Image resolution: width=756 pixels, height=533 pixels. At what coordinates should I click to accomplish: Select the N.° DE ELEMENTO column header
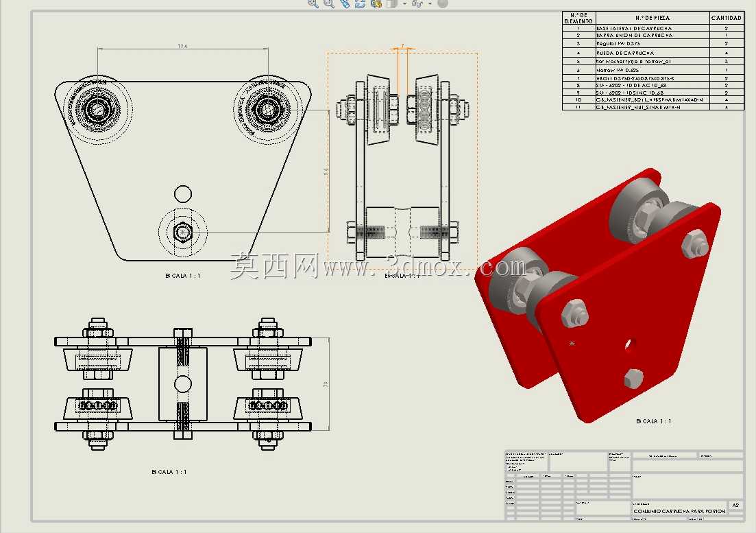pos(578,18)
